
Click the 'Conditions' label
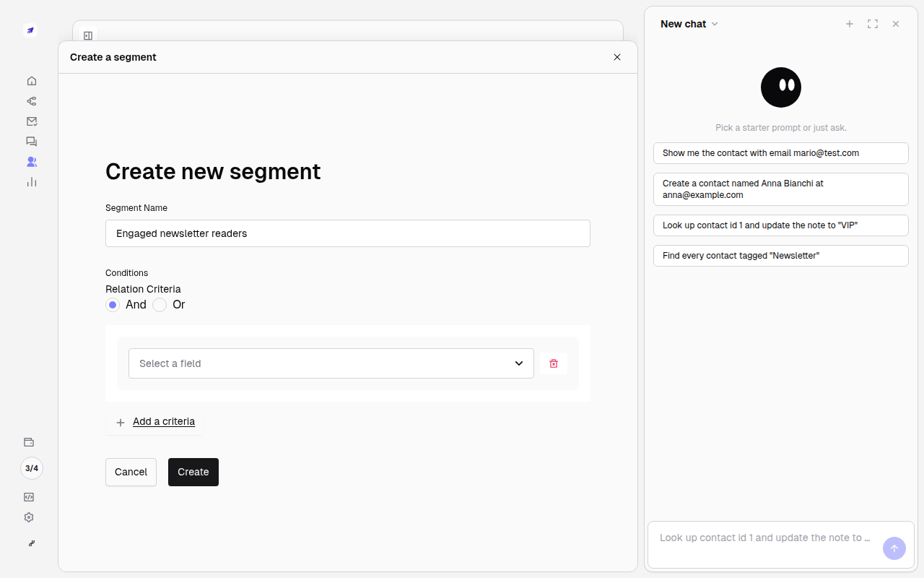[127, 273]
